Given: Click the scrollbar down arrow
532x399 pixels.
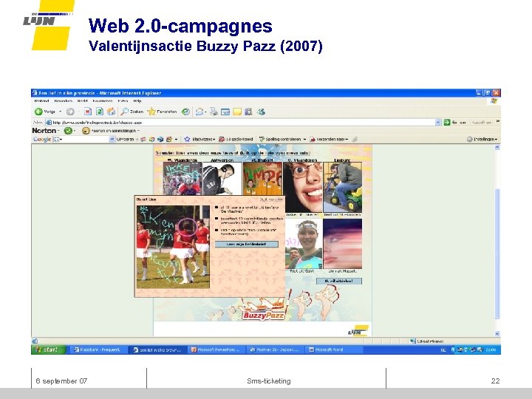Looking at the screenshot, I should pos(497,333).
